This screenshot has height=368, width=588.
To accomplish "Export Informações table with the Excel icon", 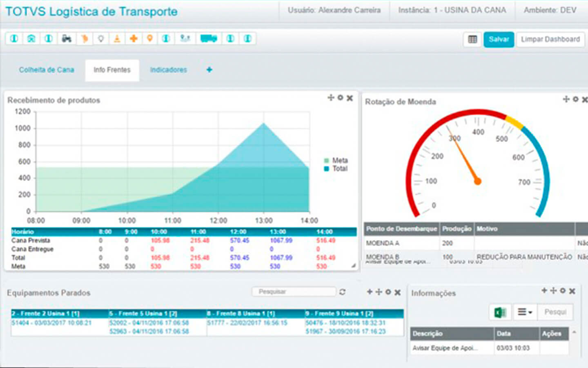I will 500,312.
